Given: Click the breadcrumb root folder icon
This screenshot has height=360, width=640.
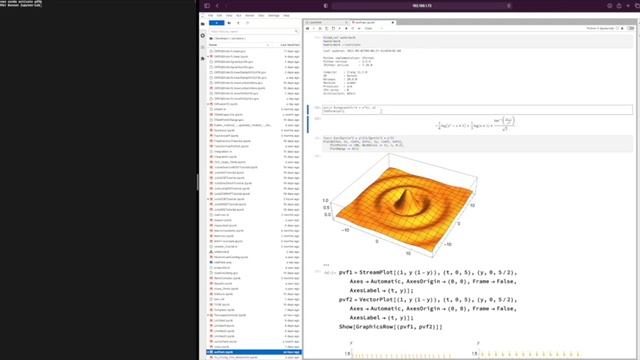Looking at the screenshot, I should pos(211,38).
